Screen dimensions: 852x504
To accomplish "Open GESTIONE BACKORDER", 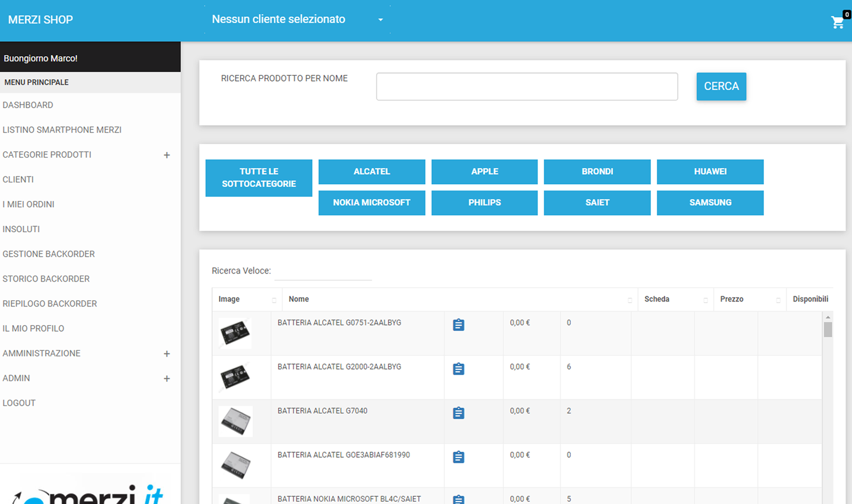I will pos(49,254).
